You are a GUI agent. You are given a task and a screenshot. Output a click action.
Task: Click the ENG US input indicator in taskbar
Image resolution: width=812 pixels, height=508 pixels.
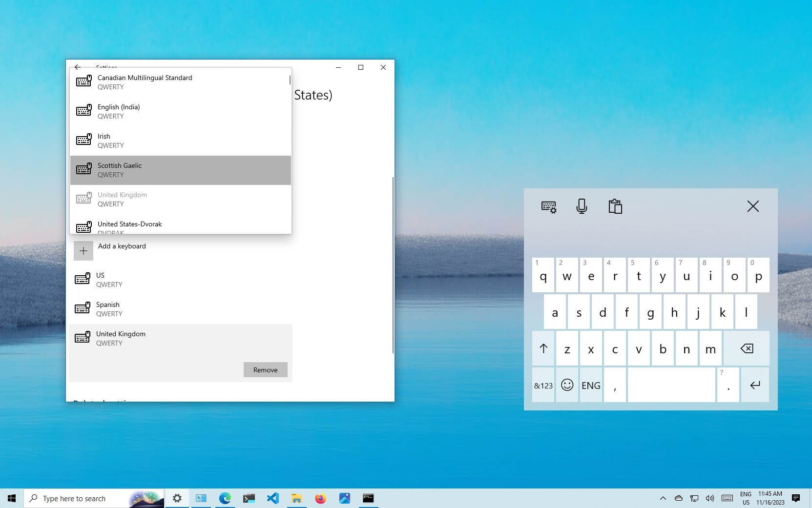pyautogui.click(x=746, y=498)
